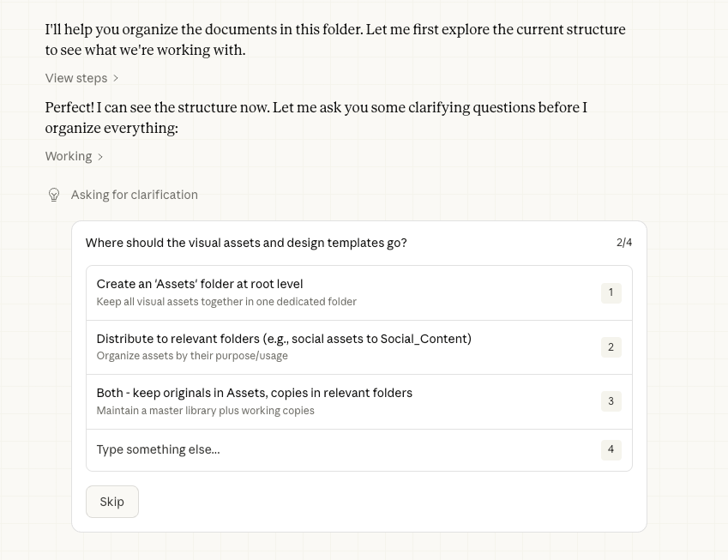Choose Distribute to relevant folders option
The image size is (728, 560).
click(284, 339)
